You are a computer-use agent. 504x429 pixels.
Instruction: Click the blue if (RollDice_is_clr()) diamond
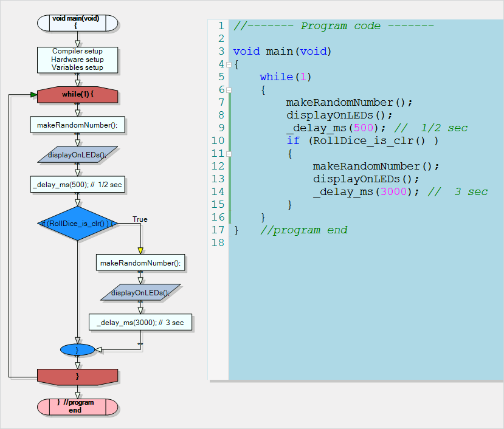point(77,224)
